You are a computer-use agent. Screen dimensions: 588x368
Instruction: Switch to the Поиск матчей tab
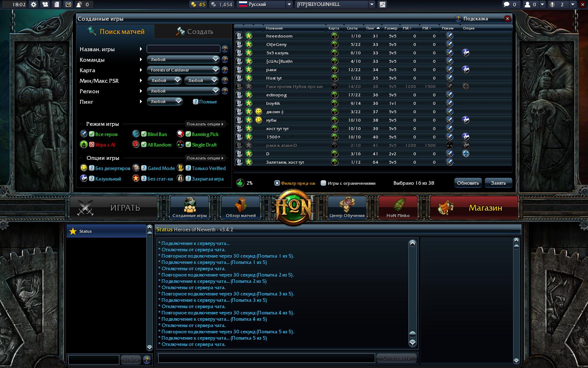pos(116,32)
